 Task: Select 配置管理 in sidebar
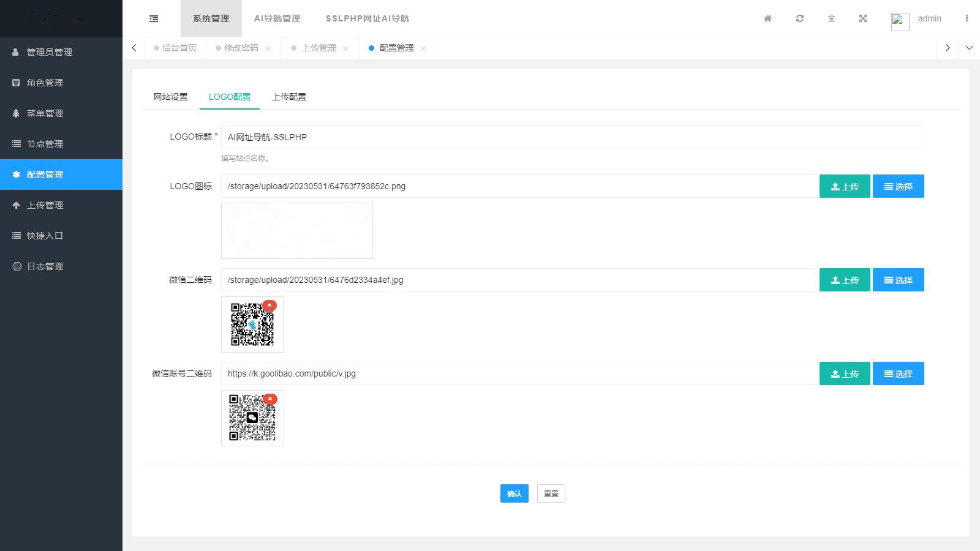(61, 174)
